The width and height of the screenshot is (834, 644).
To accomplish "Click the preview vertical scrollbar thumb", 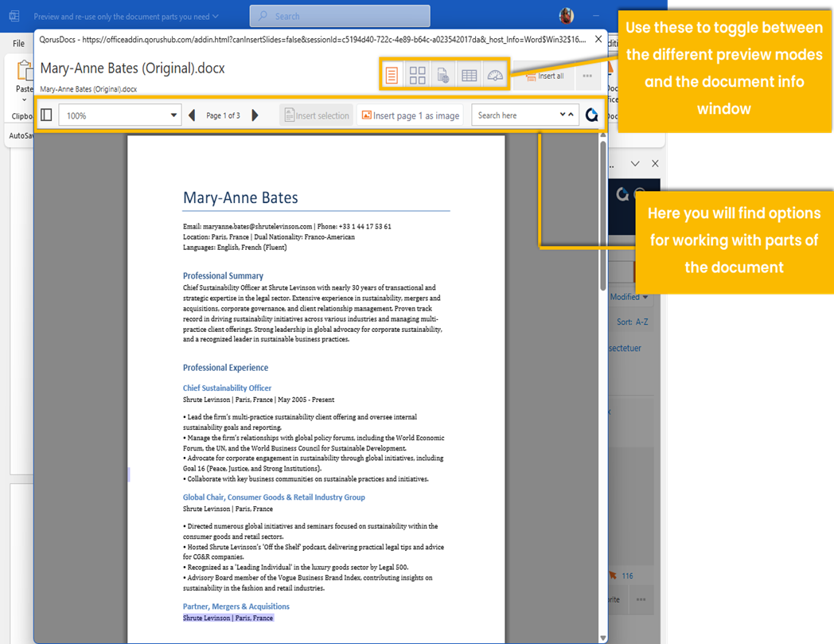I will 602,216.
